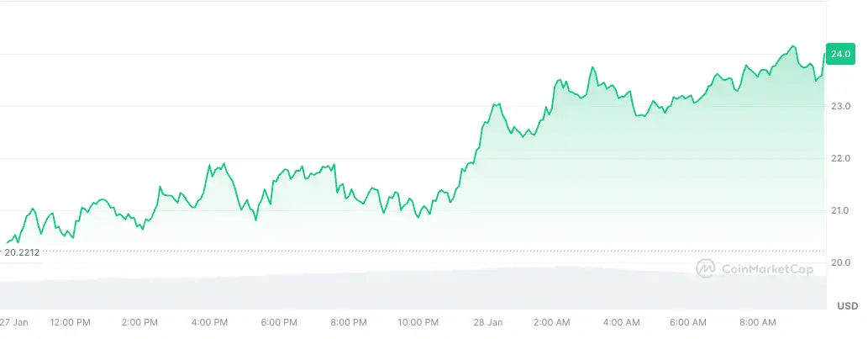This screenshot has width=868, height=339.
Task: Click the 6:00 AM time marker
Action: [692, 321]
